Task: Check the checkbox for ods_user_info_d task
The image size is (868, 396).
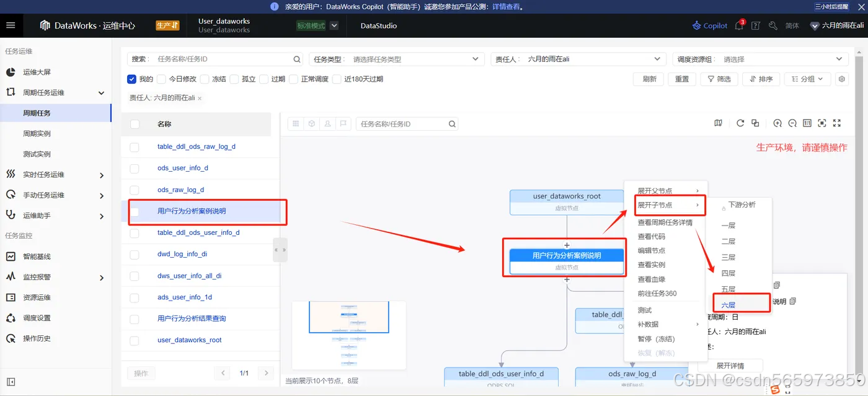Action: pos(135,168)
